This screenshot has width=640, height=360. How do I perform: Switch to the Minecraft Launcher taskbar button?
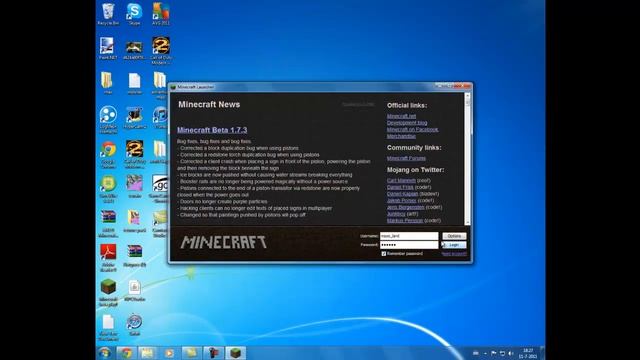[236, 353]
